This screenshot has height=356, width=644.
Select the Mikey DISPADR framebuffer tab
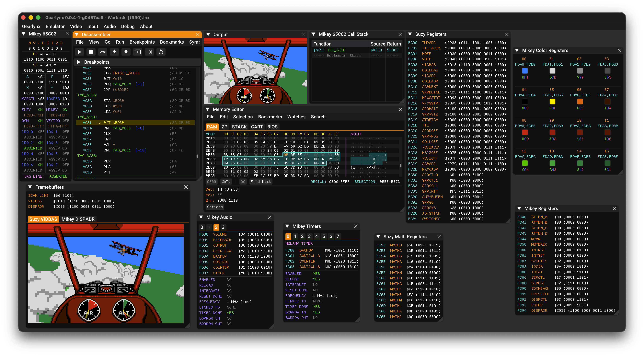click(x=78, y=219)
